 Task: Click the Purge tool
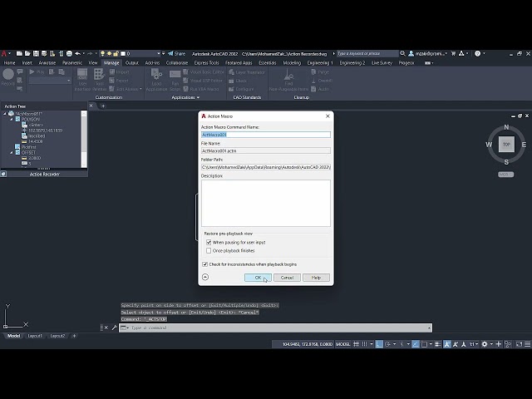coord(320,72)
